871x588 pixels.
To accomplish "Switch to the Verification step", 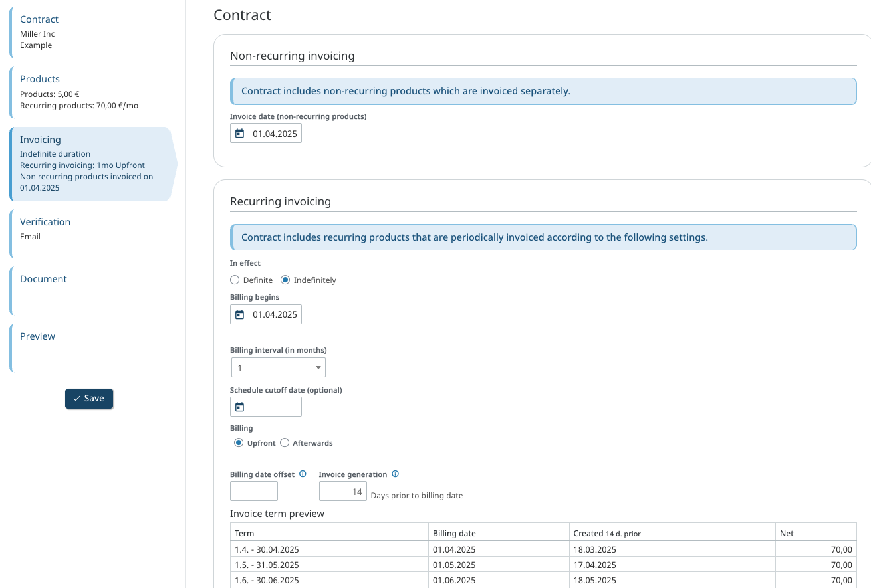I will 91,234.
